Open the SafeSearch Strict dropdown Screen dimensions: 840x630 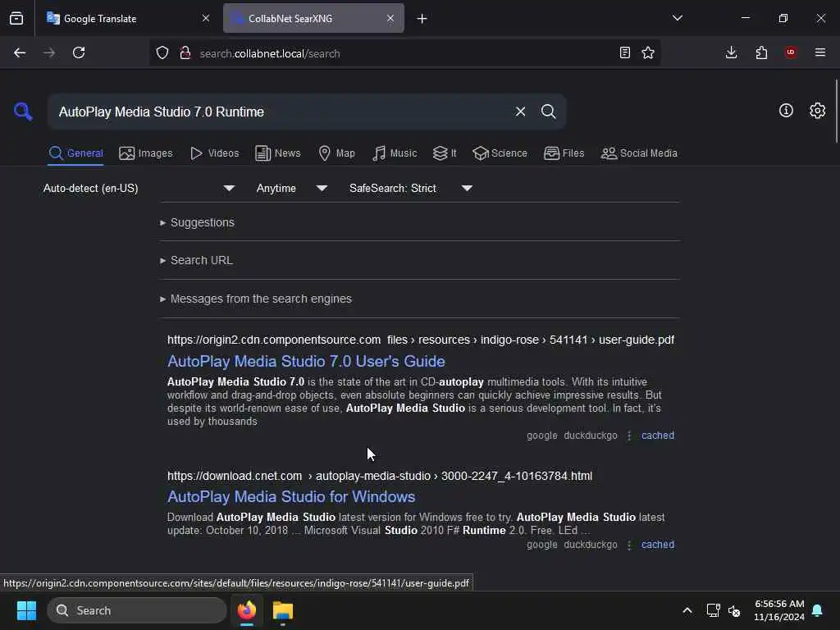tap(411, 188)
